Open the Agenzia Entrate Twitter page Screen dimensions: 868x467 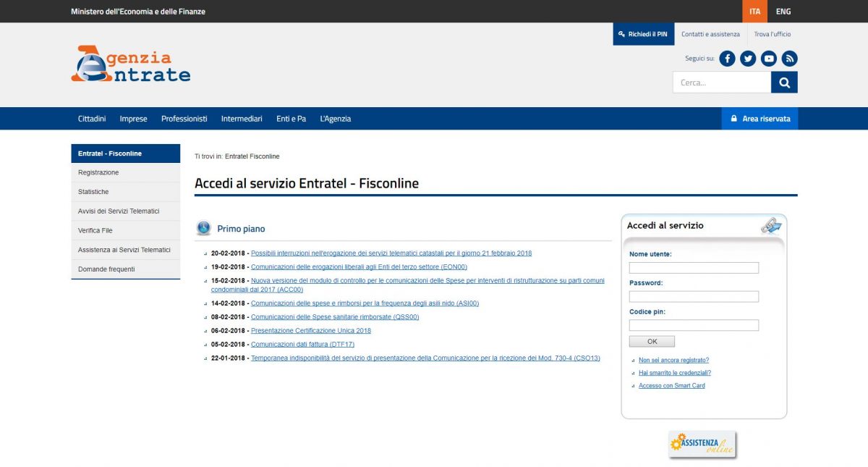tap(748, 59)
